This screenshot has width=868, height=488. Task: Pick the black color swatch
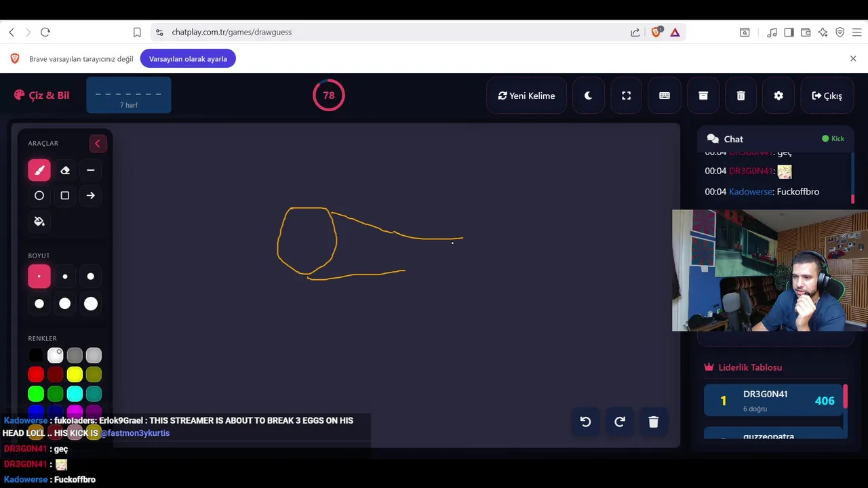[x=36, y=355]
